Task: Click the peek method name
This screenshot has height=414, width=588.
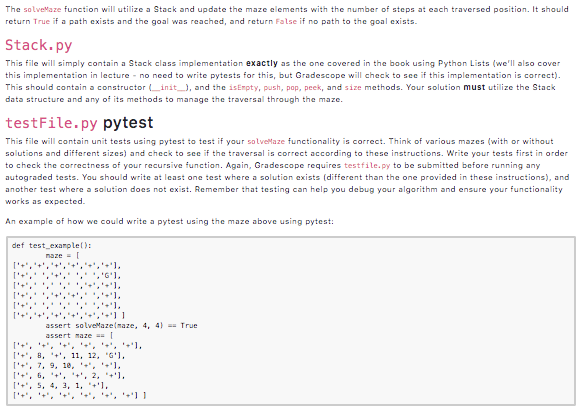Action: [313, 87]
